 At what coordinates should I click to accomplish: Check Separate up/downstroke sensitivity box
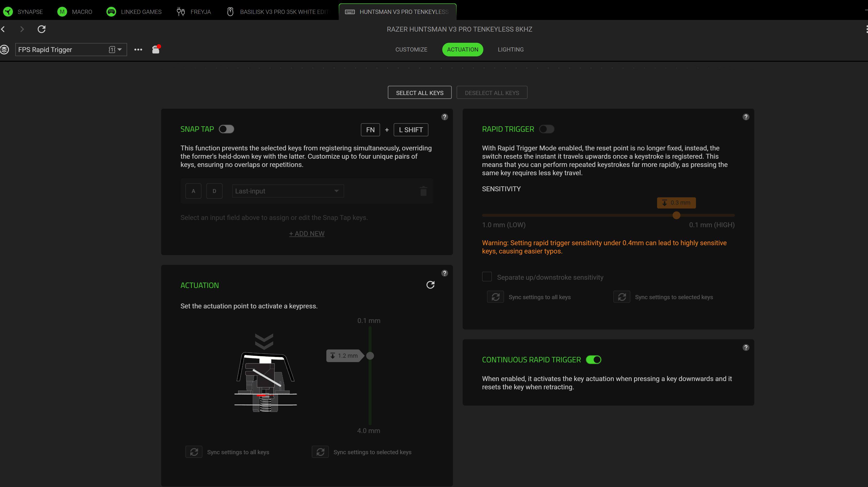tap(487, 277)
